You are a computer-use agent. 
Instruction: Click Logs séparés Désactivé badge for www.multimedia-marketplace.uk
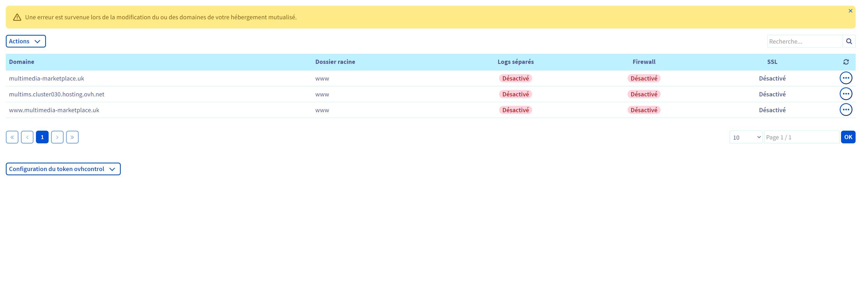515,110
